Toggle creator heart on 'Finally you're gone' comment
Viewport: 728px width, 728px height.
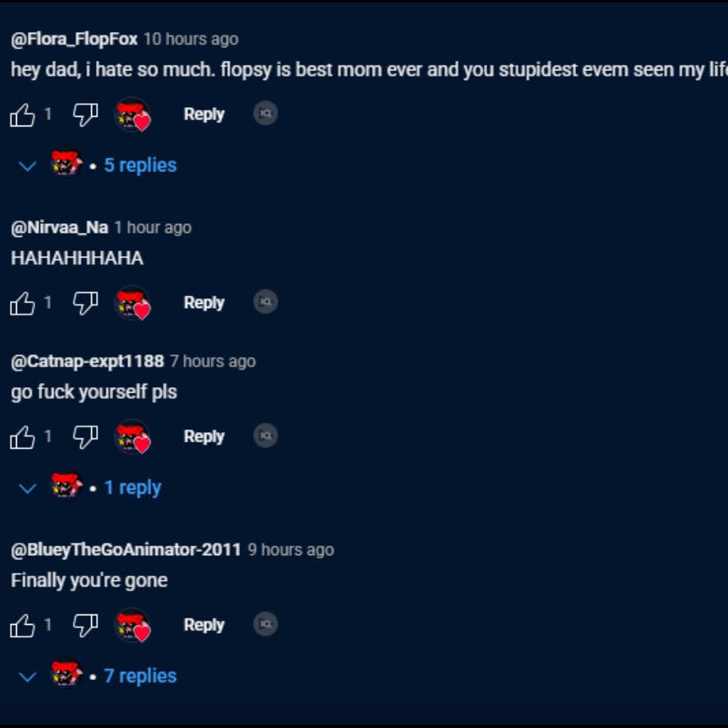(x=133, y=626)
